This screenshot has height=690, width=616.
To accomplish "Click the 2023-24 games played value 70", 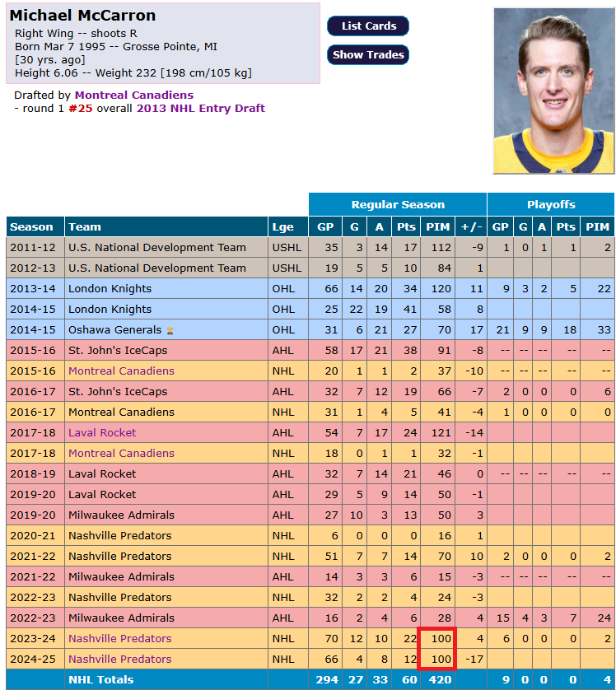I will 331,638.
